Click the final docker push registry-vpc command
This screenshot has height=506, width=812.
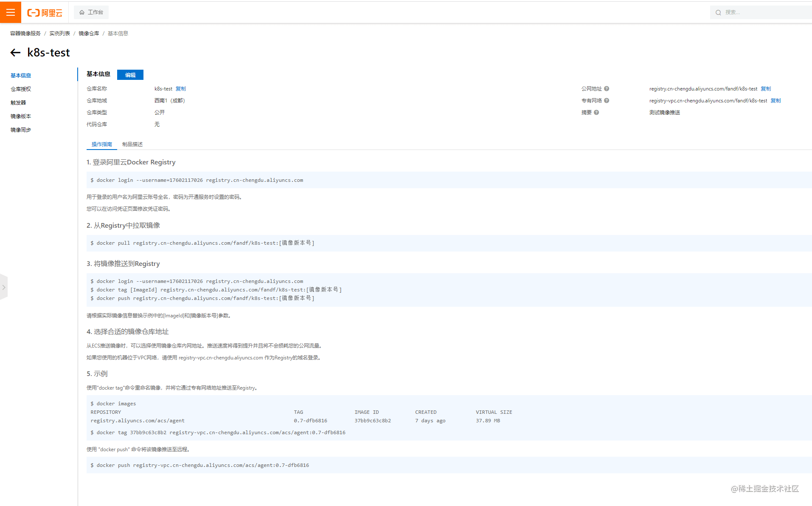pos(200,465)
